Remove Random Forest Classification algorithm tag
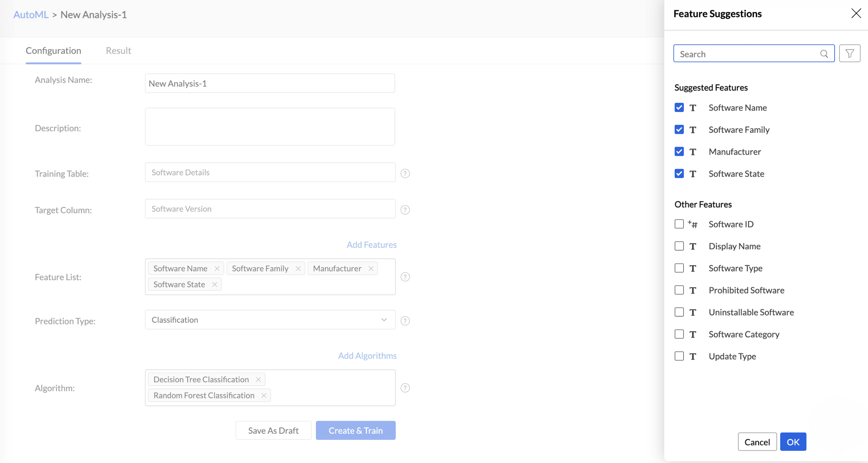The image size is (868, 463). coord(263,395)
